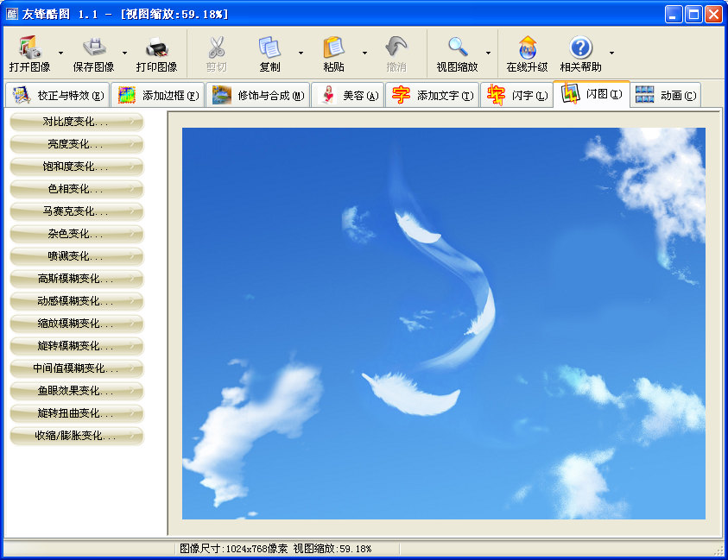This screenshot has width=728, height=560.
Task: Click the View Zoom (视图缩放) magnifier icon
Action: tap(457, 47)
